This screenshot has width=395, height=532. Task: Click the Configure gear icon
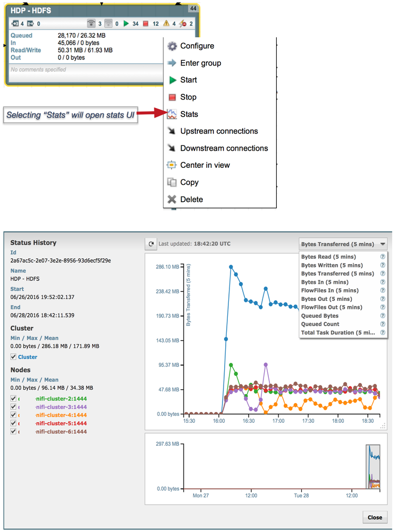[x=172, y=46]
